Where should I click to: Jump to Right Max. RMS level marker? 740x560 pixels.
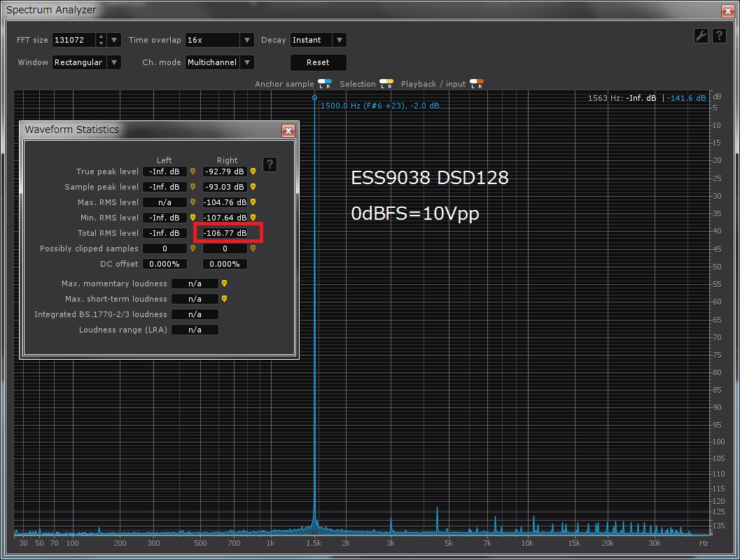click(253, 202)
